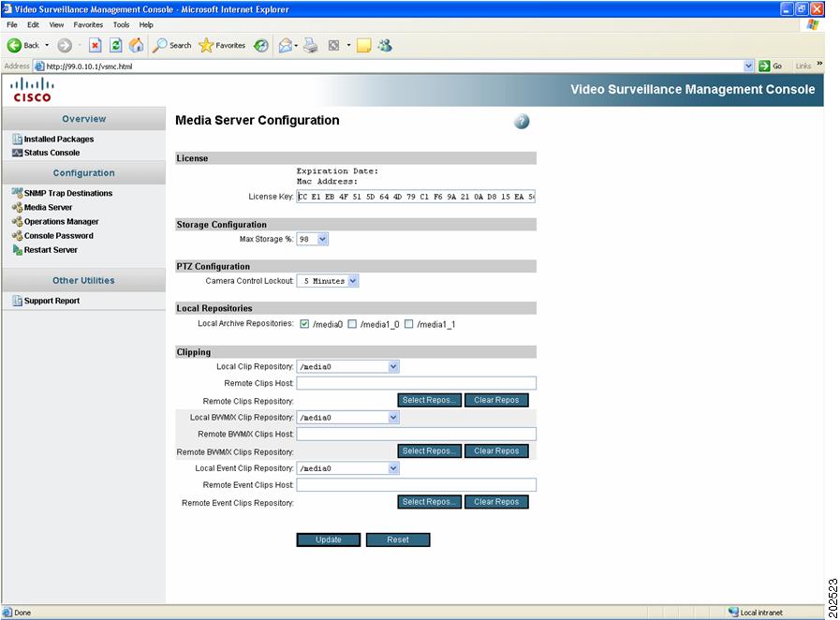The height and width of the screenshot is (620, 840).
Task: Click the Operations Manager sidebar icon
Action: point(17,221)
